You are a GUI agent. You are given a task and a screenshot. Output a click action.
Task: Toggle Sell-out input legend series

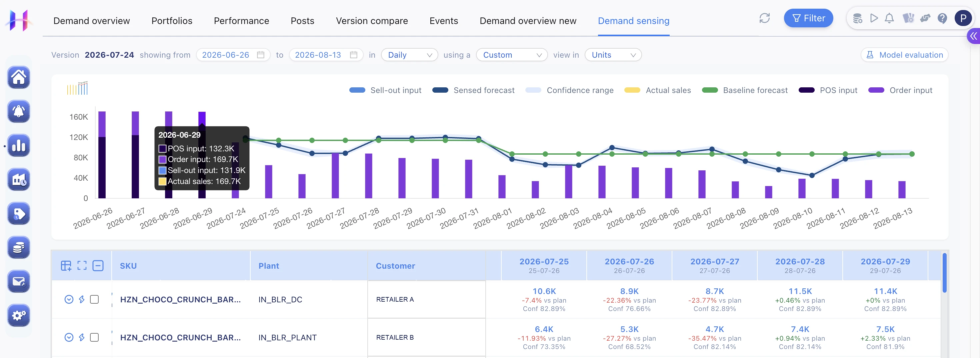pos(385,90)
